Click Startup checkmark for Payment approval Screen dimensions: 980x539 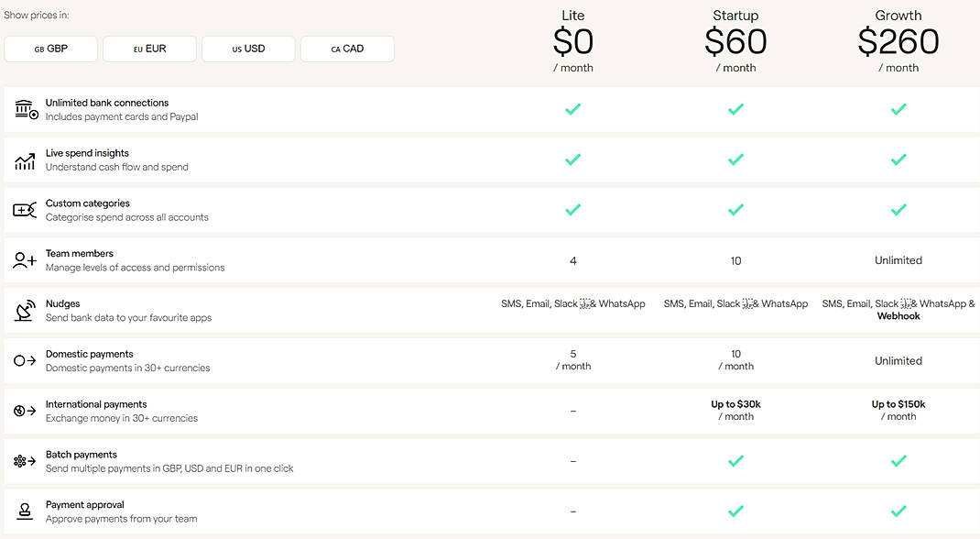tap(735, 511)
